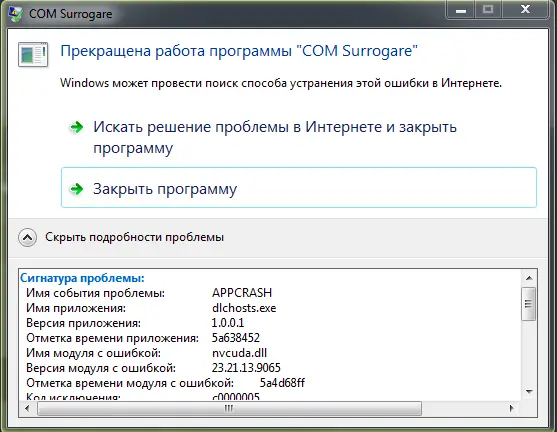Click the vertical scrollbar up arrow

(x=529, y=278)
